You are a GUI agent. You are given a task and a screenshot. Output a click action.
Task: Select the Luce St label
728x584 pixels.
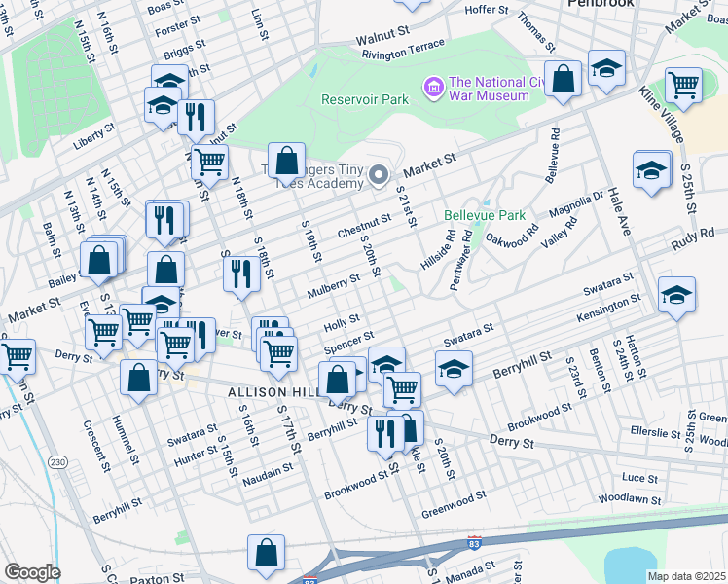coord(639,478)
